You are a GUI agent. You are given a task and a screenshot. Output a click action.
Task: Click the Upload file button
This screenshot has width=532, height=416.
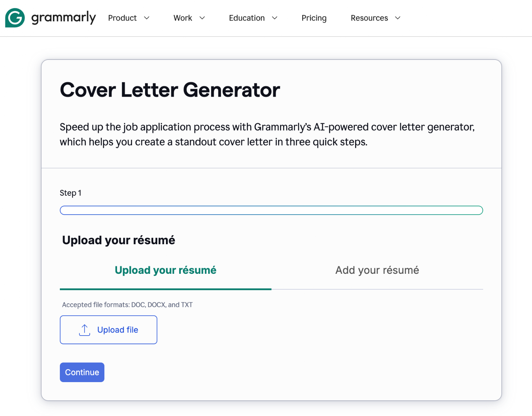(x=108, y=330)
